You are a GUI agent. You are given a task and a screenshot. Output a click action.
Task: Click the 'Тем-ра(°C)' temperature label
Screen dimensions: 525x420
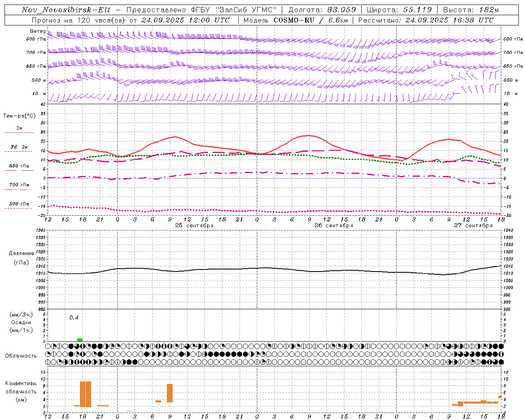coord(19,116)
